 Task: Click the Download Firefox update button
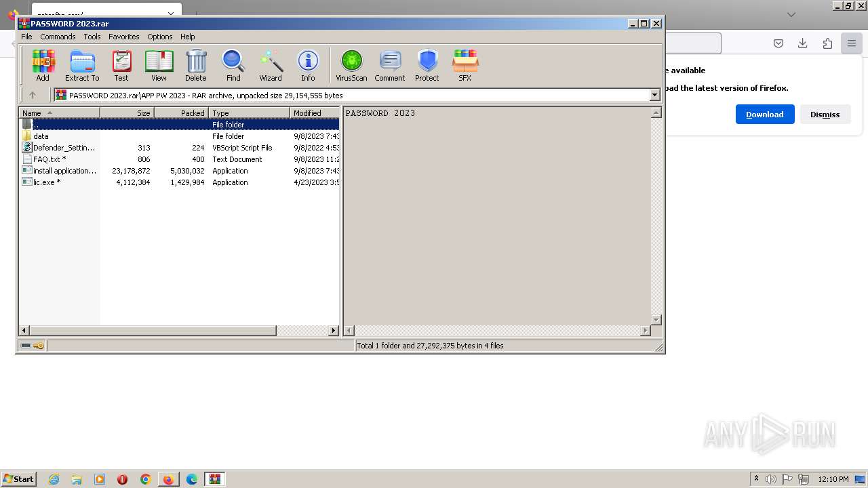(765, 114)
